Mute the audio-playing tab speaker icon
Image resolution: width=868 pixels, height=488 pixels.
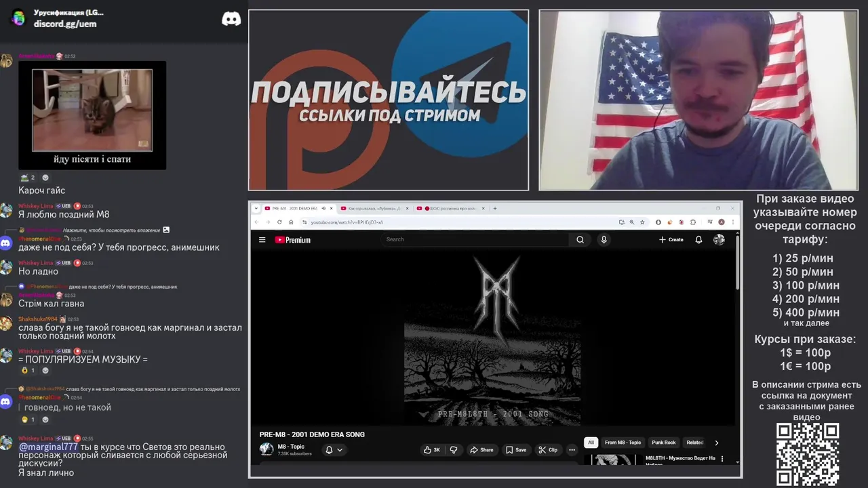click(323, 208)
